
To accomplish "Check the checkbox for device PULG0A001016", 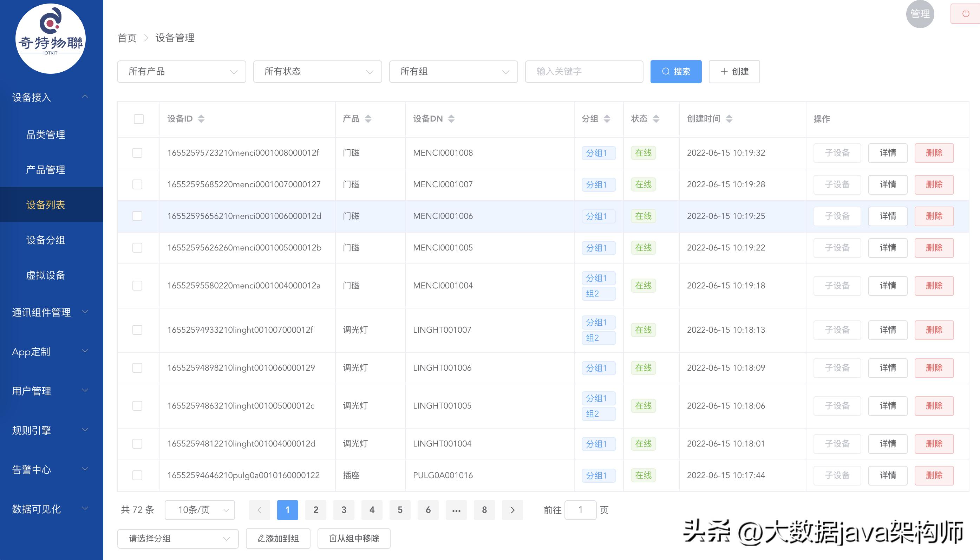I will tap(138, 475).
